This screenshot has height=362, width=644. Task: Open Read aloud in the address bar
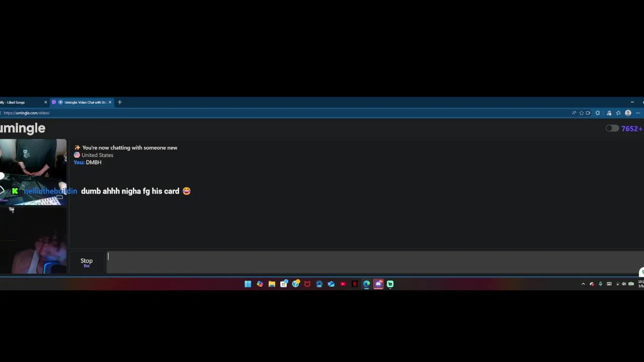point(574,113)
